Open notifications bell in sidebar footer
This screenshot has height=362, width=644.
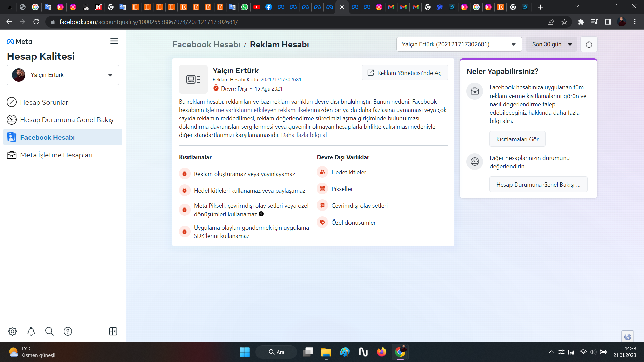31,331
